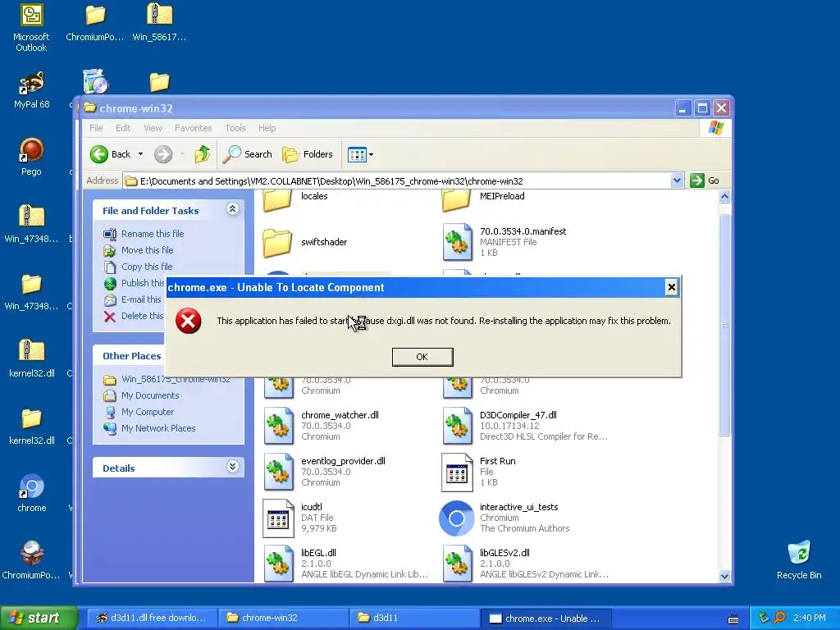Expand the address bar dropdown
The width and height of the screenshot is (840, 630).
pos(677,181)
